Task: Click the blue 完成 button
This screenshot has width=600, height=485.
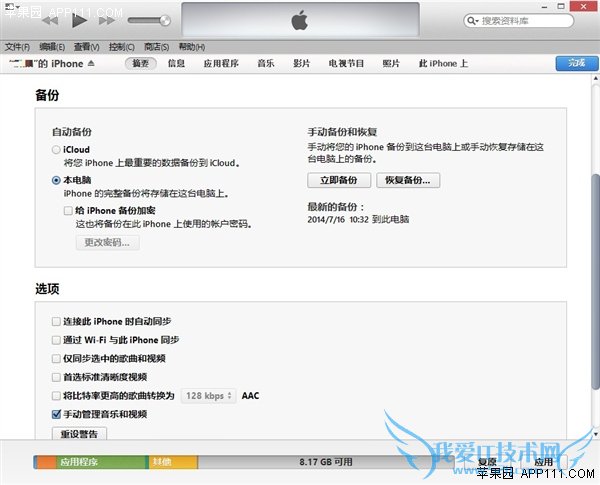Action: coord(577,63)
